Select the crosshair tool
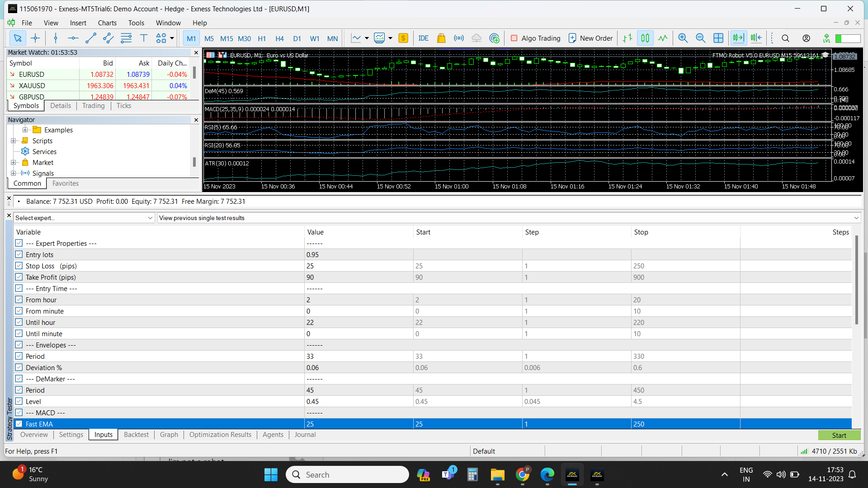Screen dimensions: 868x488 point(35,38)
